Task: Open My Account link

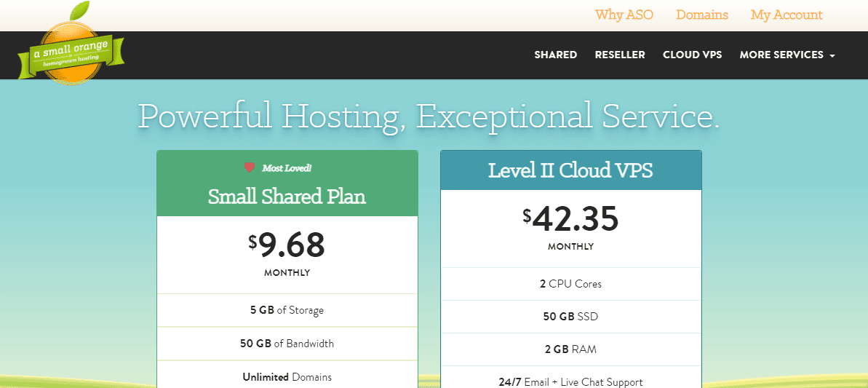Action: click(x=787, y=15)
